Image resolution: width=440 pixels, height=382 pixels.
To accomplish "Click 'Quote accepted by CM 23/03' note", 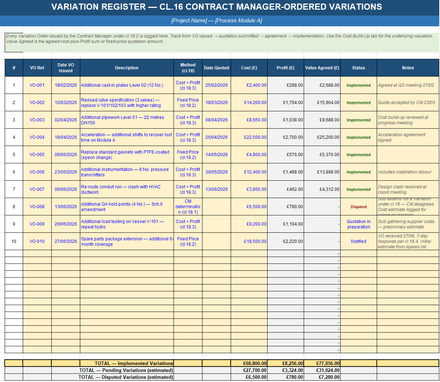I will pyautogui.click(x=408, y=103).
